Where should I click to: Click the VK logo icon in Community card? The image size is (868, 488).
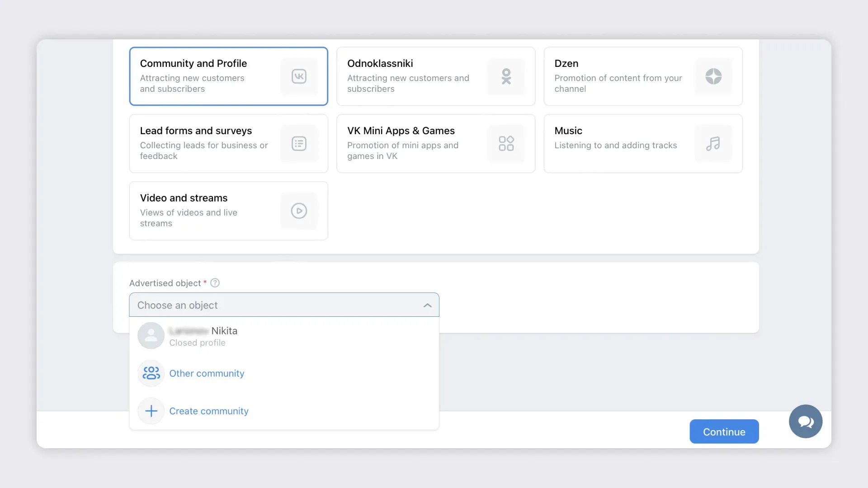tap(299, 76)
